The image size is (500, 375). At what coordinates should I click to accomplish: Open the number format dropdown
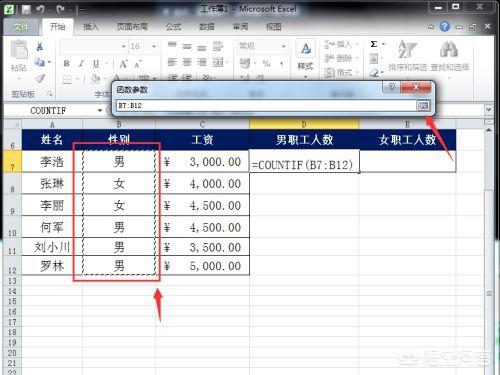click(284, 46)
